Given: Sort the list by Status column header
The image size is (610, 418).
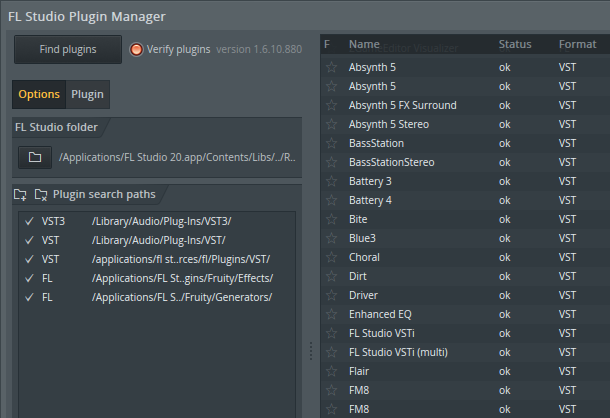Looking at the screenshot, I should pyautogui.click(x=516, y=45).
